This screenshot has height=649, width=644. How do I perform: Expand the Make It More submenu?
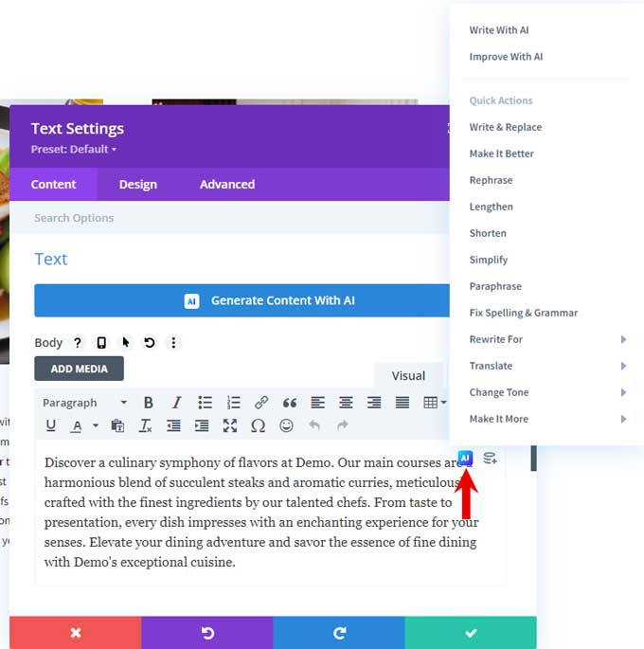547,419
